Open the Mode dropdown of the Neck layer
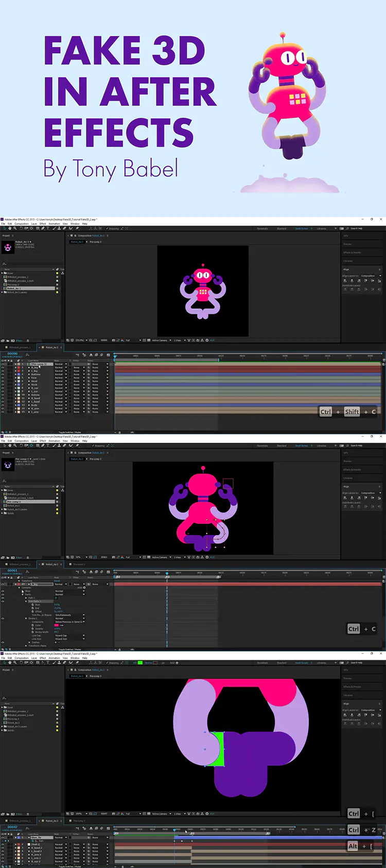The width and height of the screenshot is (386, 868). 61,384
